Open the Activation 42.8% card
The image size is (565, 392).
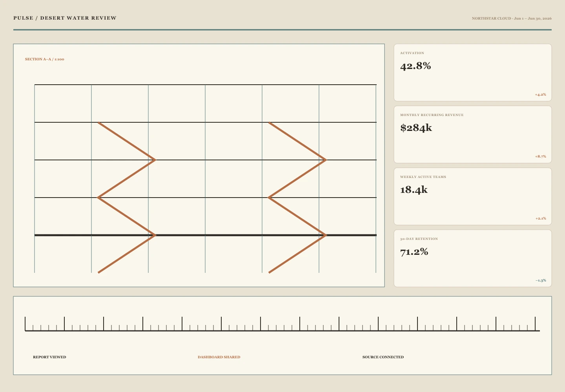[472, 73]
